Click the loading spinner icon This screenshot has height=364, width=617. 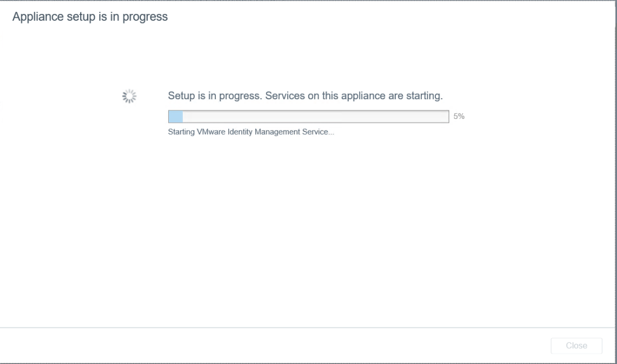pos(130,96)
